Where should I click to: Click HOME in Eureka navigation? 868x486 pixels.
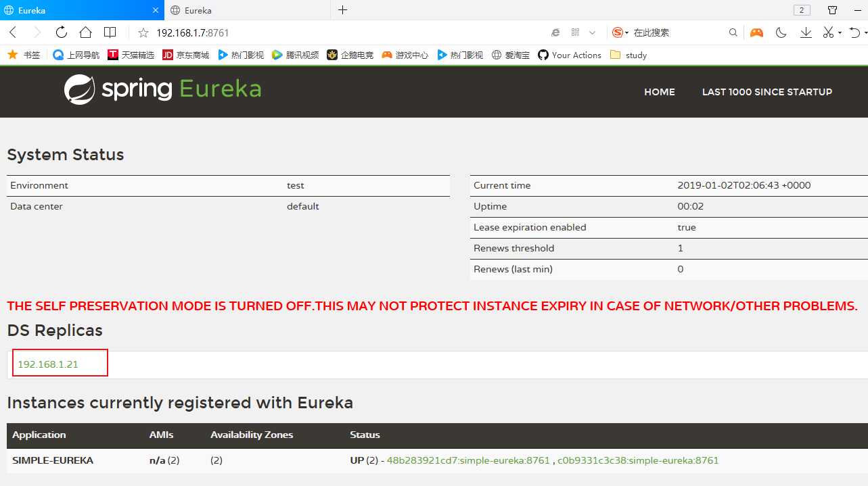(659, 92)
